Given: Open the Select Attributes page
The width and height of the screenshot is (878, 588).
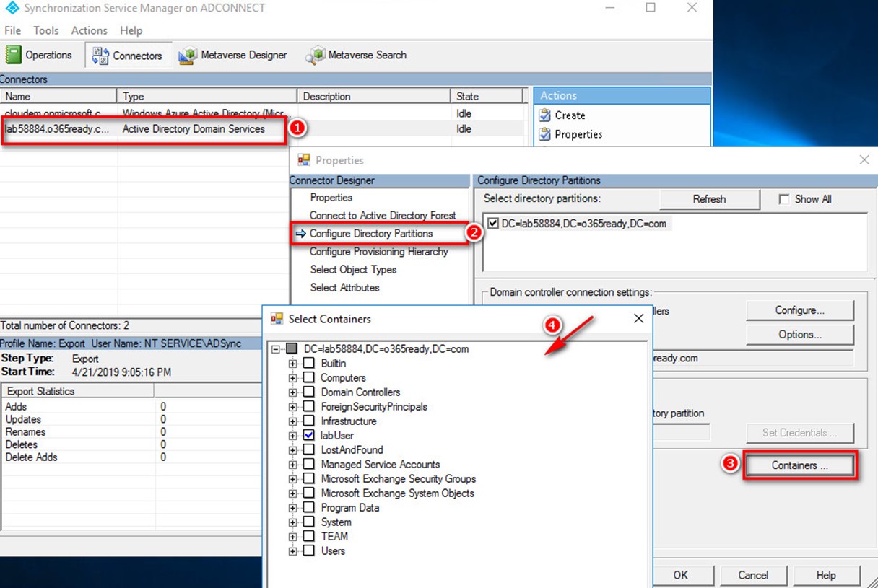Looking at the screenshot, I should (x=344, y=287).
